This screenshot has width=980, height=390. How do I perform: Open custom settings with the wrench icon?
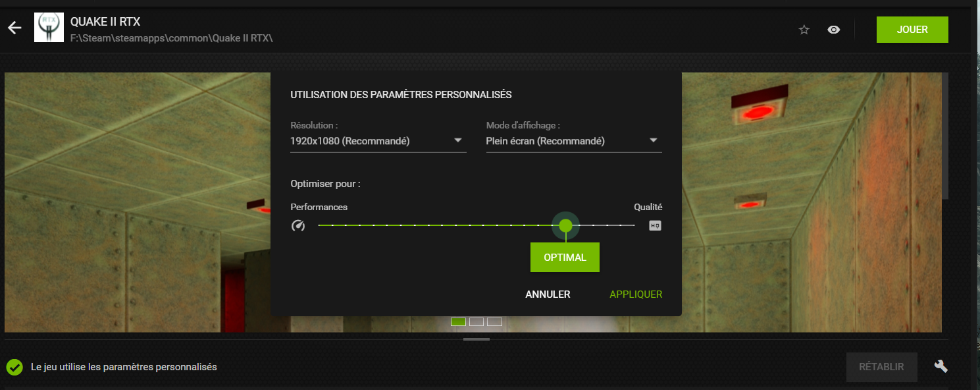pyautogui.click(x=941, y=366)
